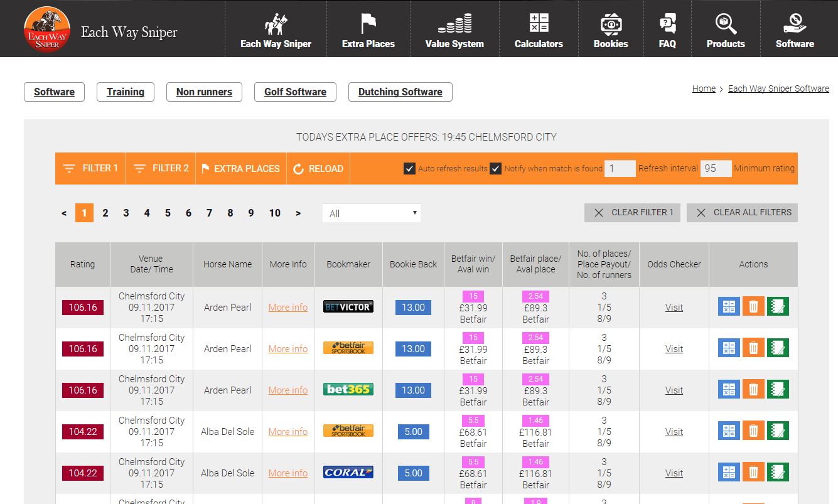Delete Alba Del Sole Betfair Sportsbook row

753,431
